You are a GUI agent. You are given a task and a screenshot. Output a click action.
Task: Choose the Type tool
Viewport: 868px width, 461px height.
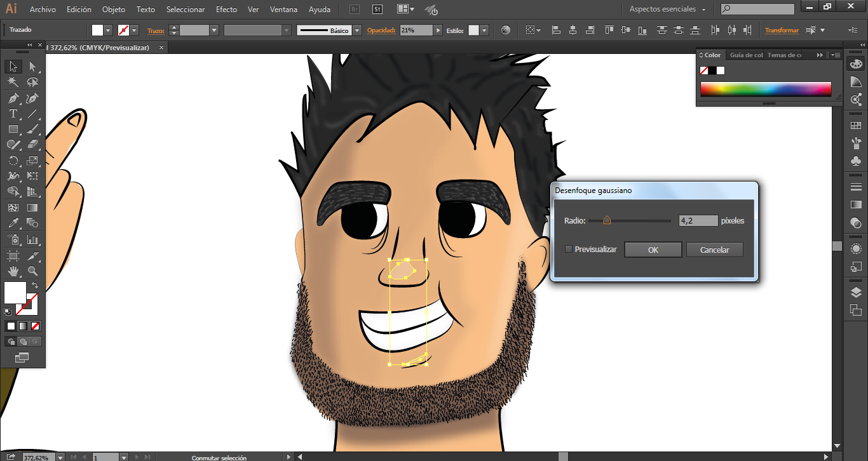coord(13,114)
